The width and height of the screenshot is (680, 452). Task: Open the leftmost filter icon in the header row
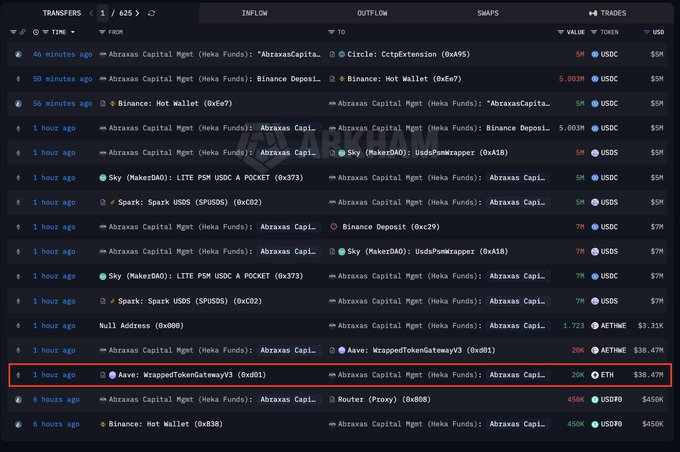pos(13,32)
